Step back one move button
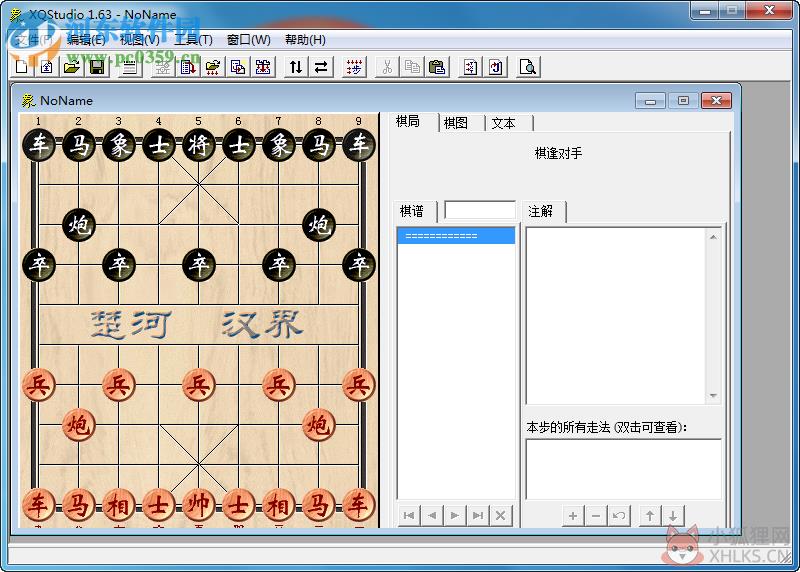 [x=432, y=515]
